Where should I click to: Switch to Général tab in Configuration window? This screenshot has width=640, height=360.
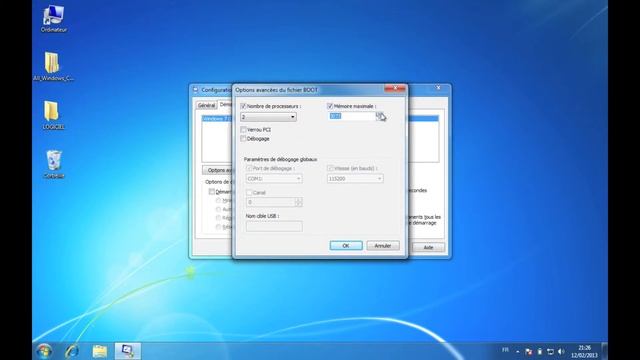click(x=206, y=105)
